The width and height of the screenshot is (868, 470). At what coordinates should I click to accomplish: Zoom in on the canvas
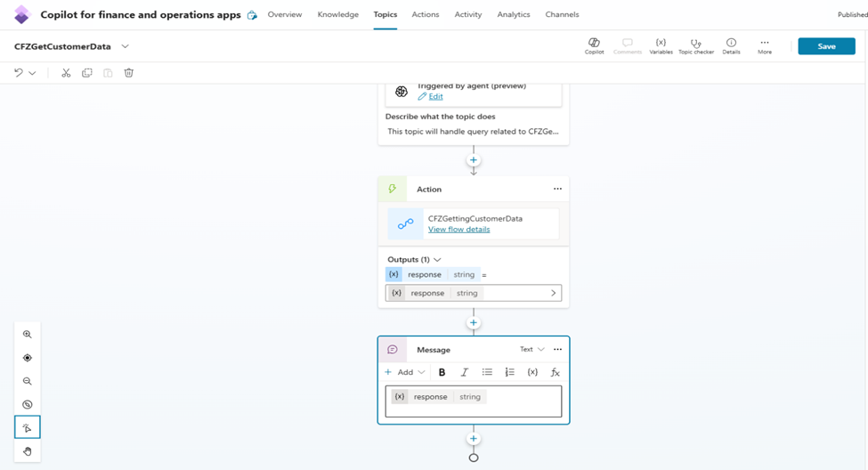click(27, 335)
